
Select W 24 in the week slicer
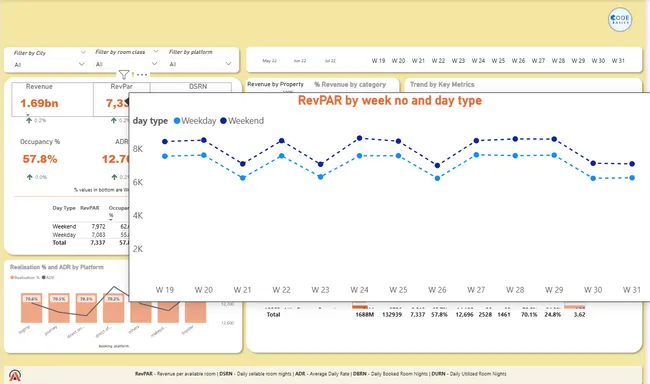pyautogui.click(x=478, y=61)
